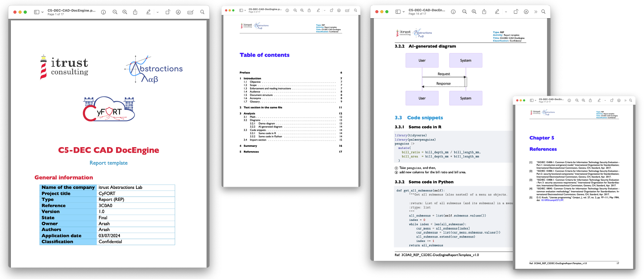Rotate the page in Page 1 window

pyautogui.click(x=168, y=12)
